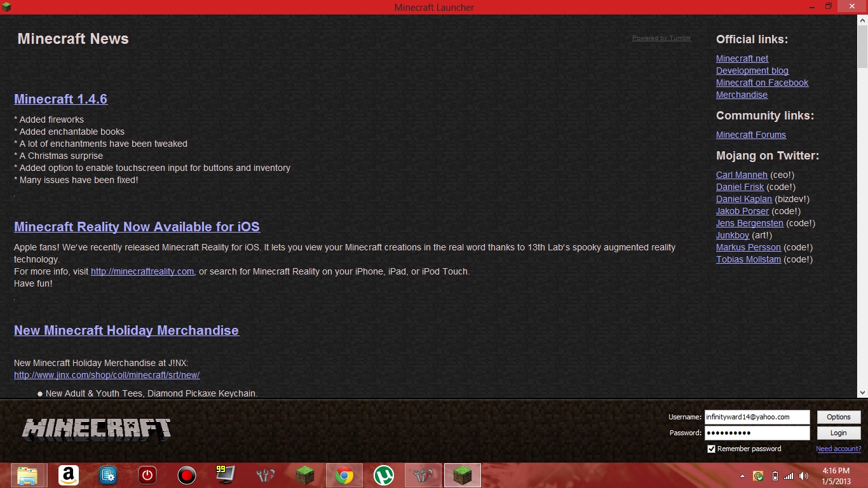The height and width of the screenshot is (488, 868).
Task: Click the highlighted Minecraft Launcher taskbar button
Action: [x=463, y=475]
